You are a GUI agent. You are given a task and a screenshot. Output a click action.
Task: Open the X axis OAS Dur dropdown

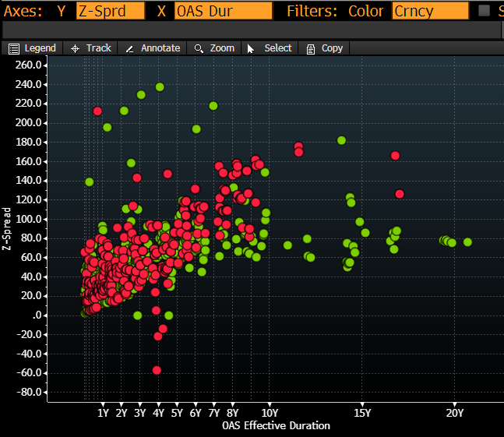tap(224, 11)
